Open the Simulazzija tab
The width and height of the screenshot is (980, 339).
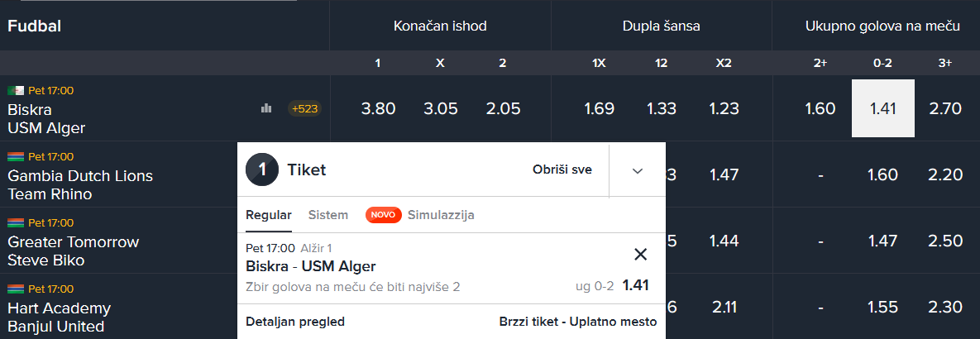[x=441, y=215]
